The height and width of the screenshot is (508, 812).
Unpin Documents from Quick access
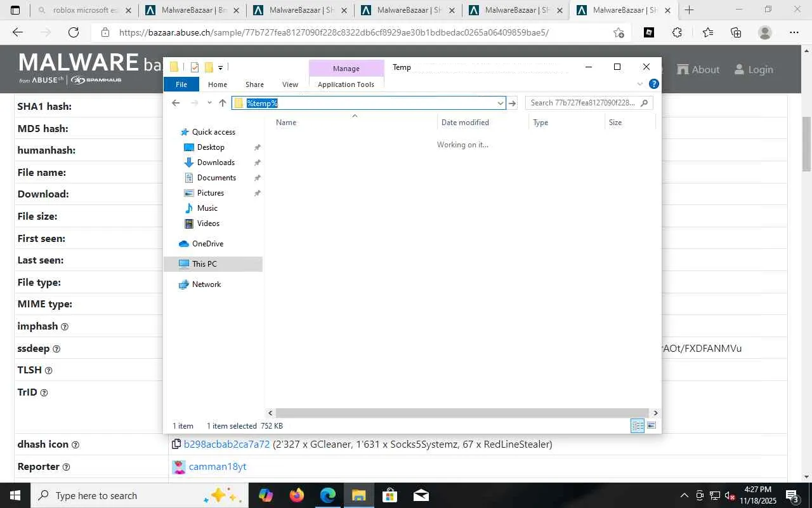coord(257,178)
